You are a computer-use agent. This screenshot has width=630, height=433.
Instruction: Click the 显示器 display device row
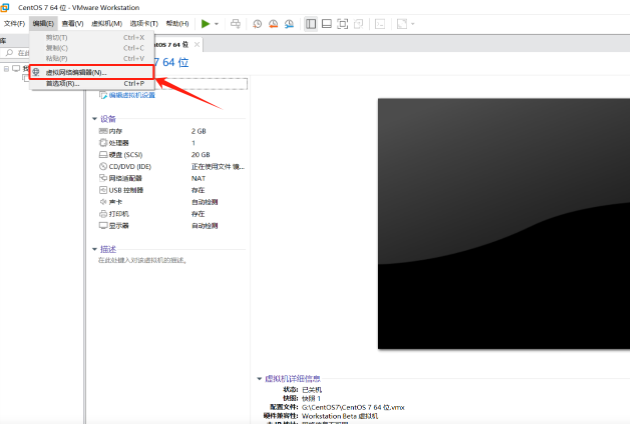click(x=172, y=226)
